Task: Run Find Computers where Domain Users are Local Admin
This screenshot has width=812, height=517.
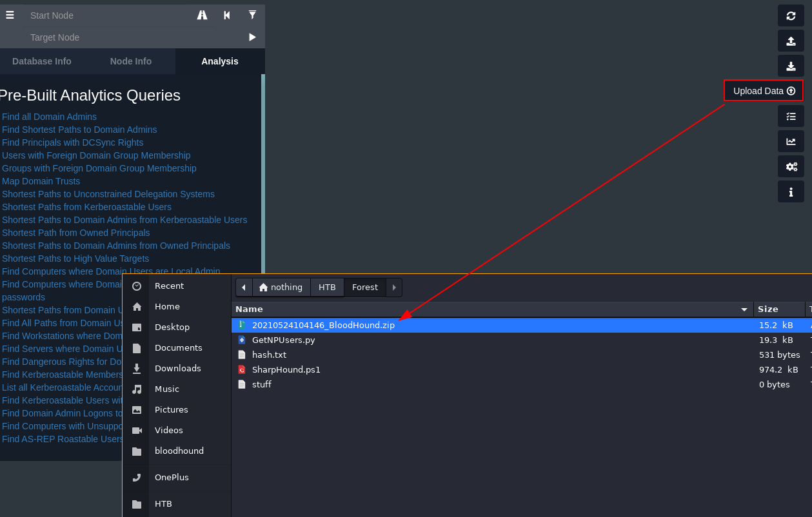Action: (111, 271)
